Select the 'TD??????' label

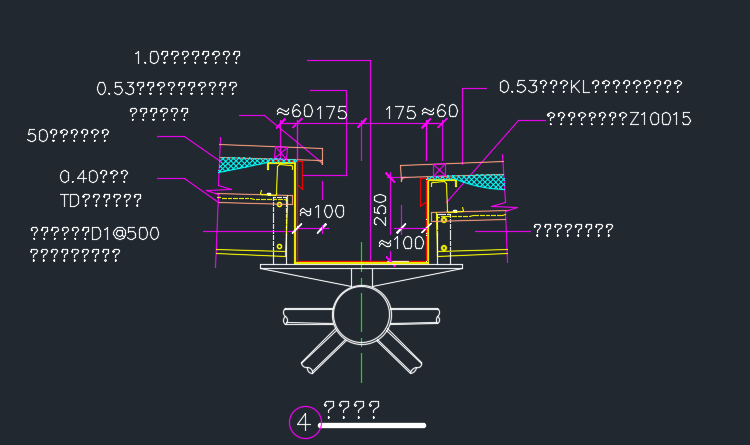point(101,200)
